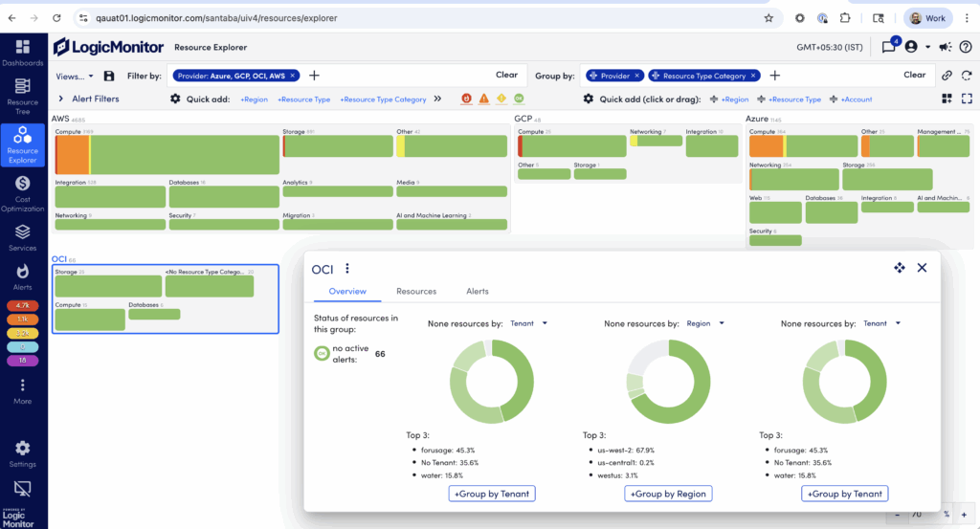Remove the Provider group-by chip
Image resolution: width=980 pixels, height=529 pixels.
(x=636, y=76)
